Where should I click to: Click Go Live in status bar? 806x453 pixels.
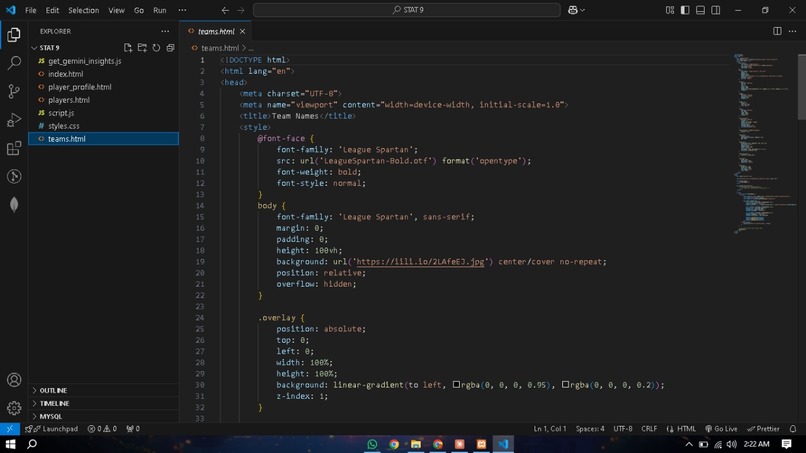tap(721, 428)
